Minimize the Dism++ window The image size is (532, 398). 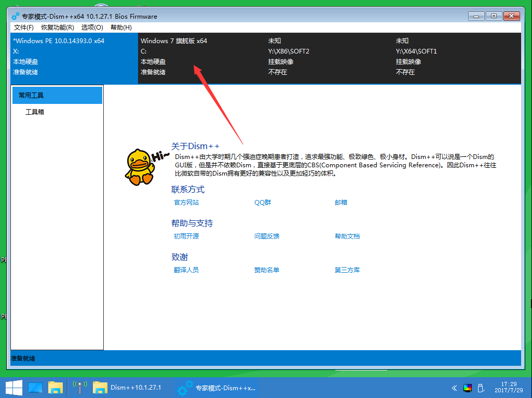point(476,16)
